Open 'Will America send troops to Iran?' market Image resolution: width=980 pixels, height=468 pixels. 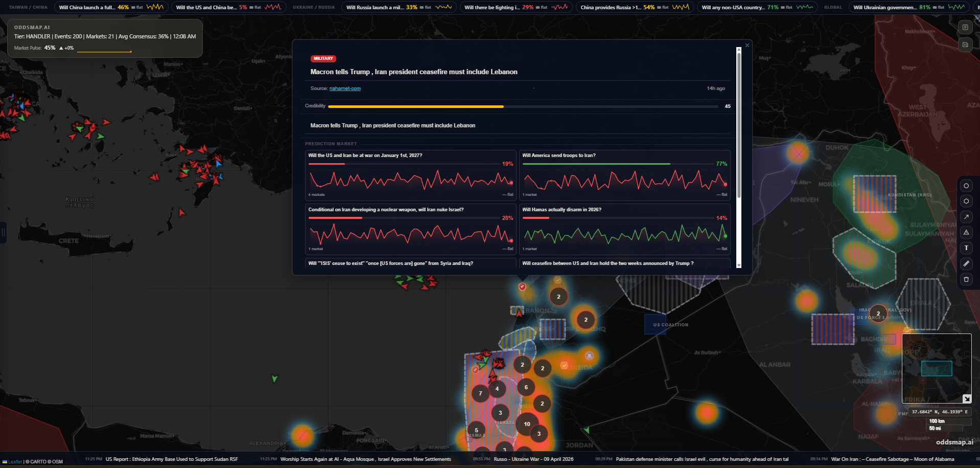624,175
